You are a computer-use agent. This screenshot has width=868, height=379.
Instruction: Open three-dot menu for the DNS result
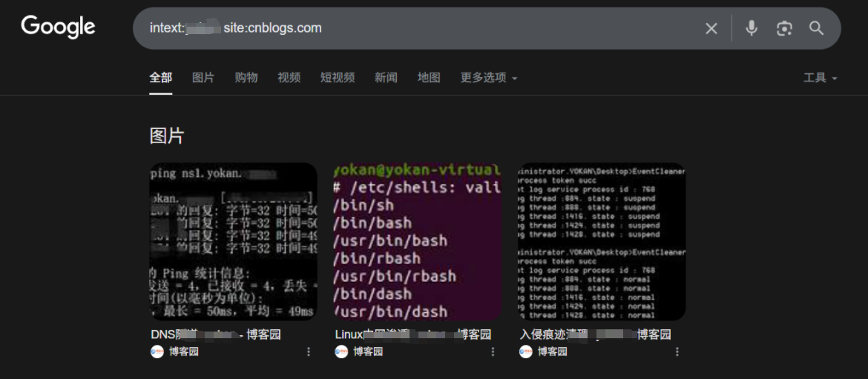coord(309,352)
